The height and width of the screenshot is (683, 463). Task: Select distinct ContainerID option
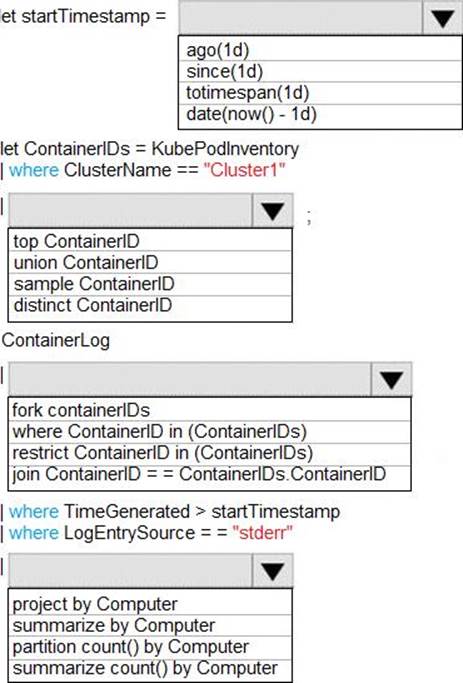click(x=150, y=306)
